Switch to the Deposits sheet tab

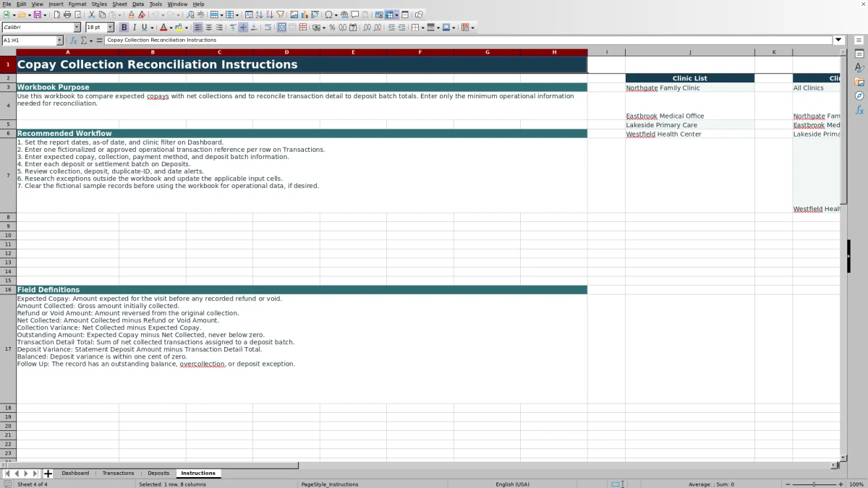coord(158,474)
